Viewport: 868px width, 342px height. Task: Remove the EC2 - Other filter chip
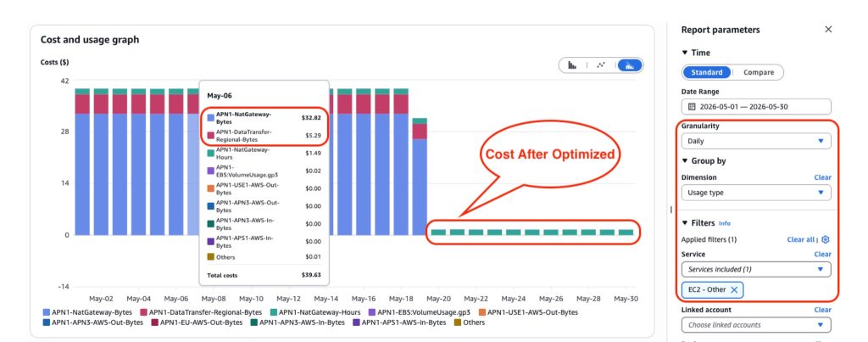tap(734, 290)
